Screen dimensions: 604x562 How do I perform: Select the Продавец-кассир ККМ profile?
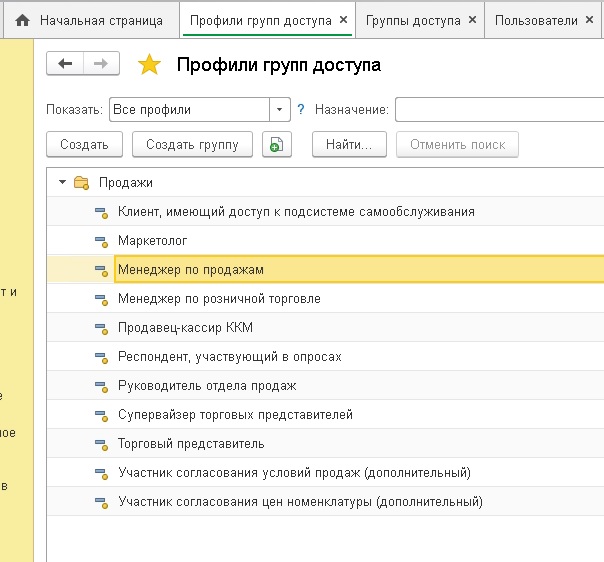click(x=325, y=327)
